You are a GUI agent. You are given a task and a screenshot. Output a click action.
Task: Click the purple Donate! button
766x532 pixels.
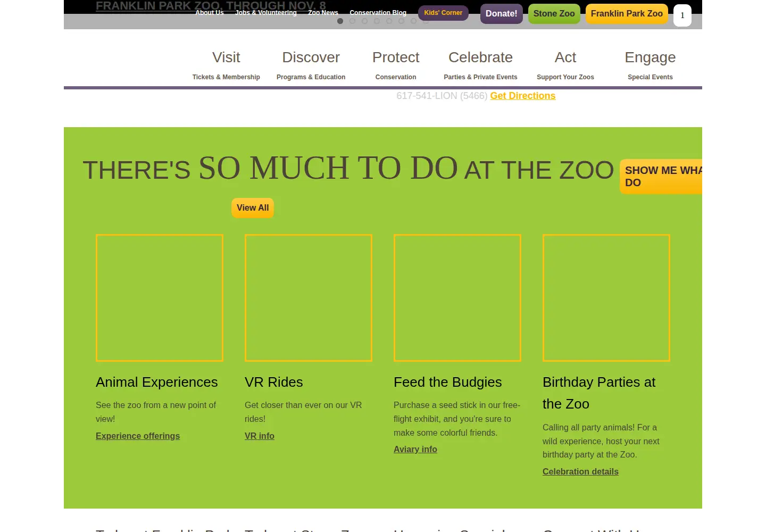501,14
